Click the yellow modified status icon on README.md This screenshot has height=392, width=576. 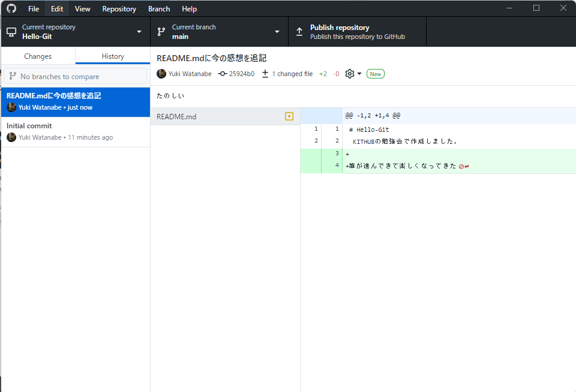[289, 116]
